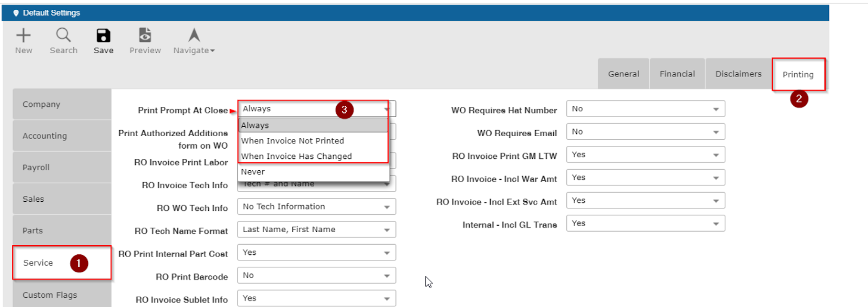This screenshot has height=307, width=868.
Task: Open WO Requires Hat Number dropdown
Action: click(x=646, y=108)
